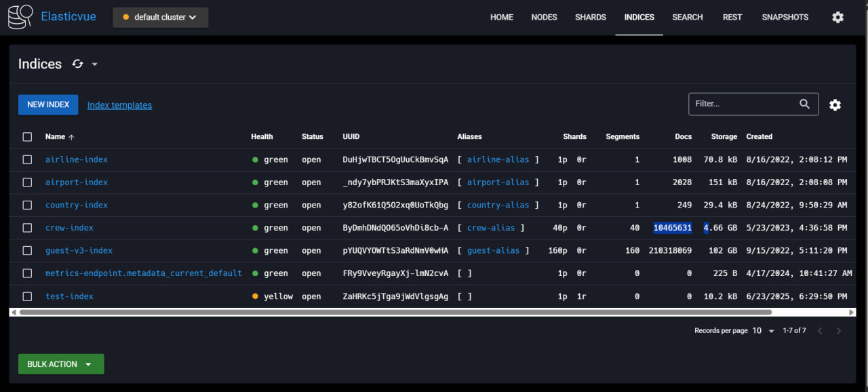
Task: Click the airport-alias link
Action: (x=498, y=182)
